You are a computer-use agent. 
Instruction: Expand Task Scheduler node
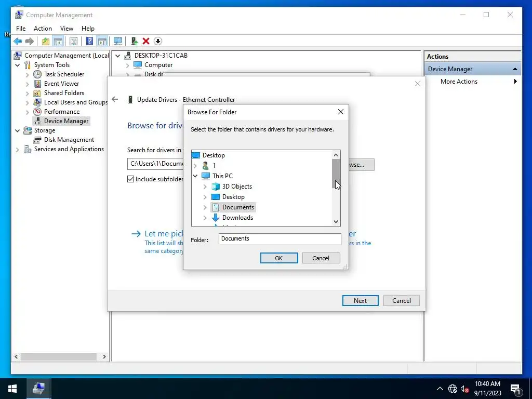pyautogui.click(x=28, y=74)
